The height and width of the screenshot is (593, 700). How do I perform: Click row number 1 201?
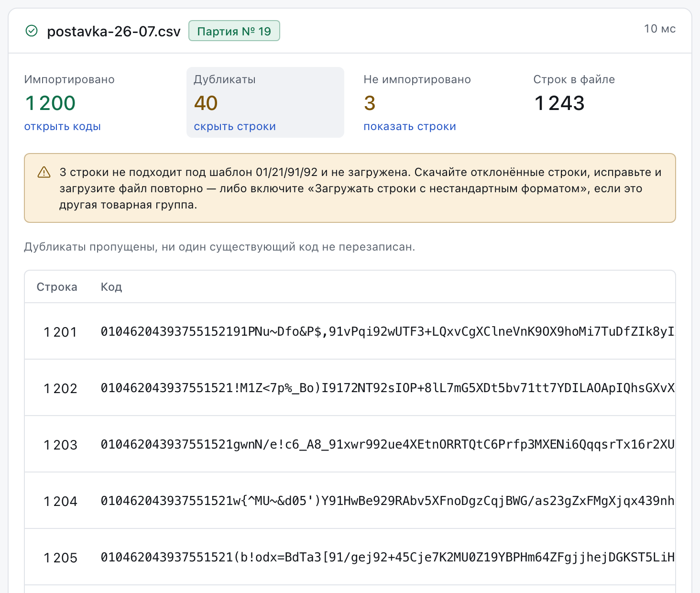click(60, 332)
